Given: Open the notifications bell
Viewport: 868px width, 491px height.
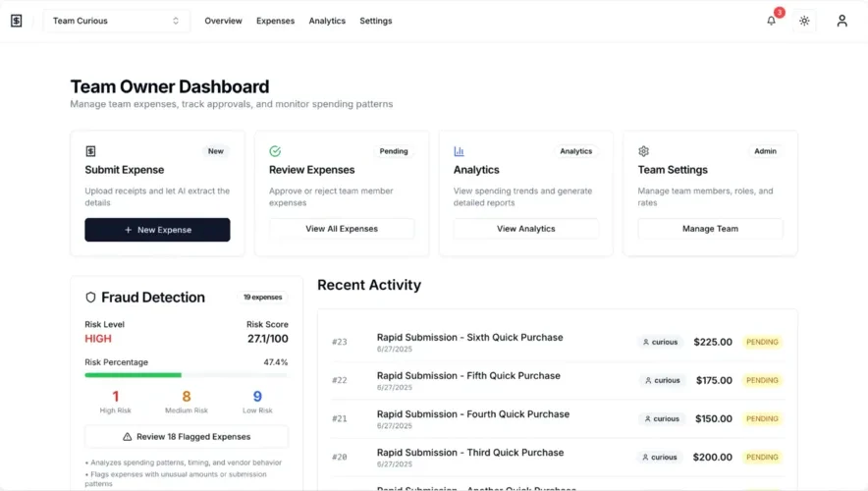Looking at the screenshot, I should [771, 21].
